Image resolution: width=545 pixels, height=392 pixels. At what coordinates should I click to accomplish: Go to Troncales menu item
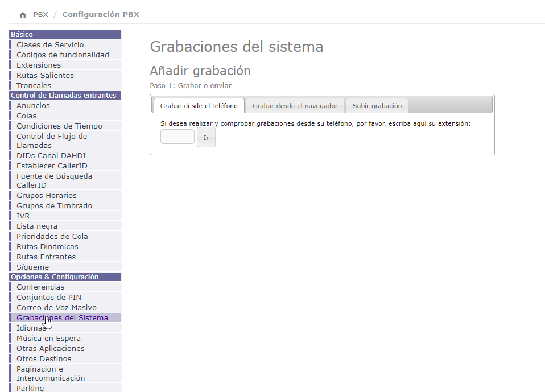[34, 86]
